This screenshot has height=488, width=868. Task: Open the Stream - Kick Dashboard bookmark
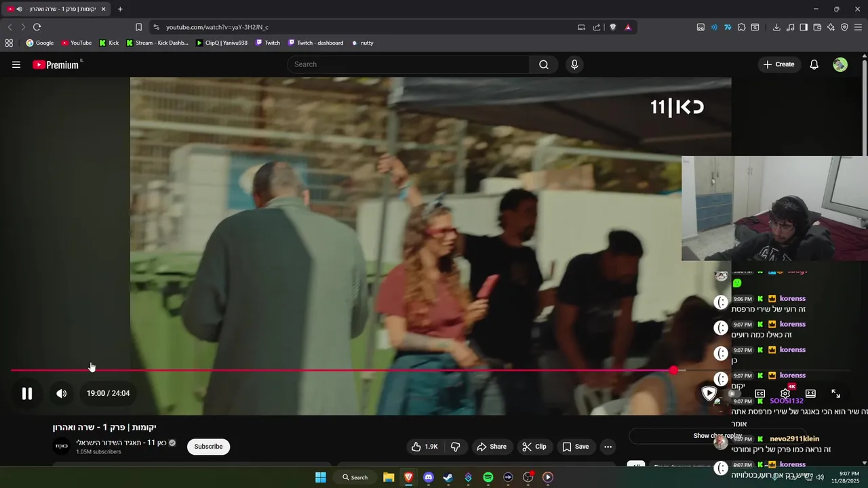(157, 43)
